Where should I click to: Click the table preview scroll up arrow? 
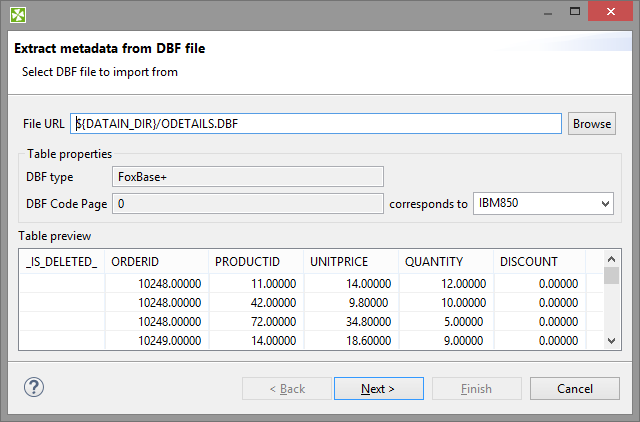tap(611, 259)
